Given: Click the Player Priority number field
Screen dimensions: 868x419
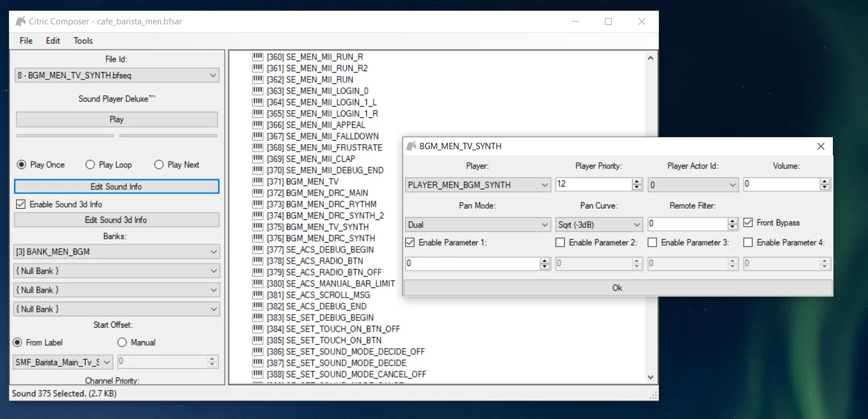Looking at the screenshot, I should (593, 184).
